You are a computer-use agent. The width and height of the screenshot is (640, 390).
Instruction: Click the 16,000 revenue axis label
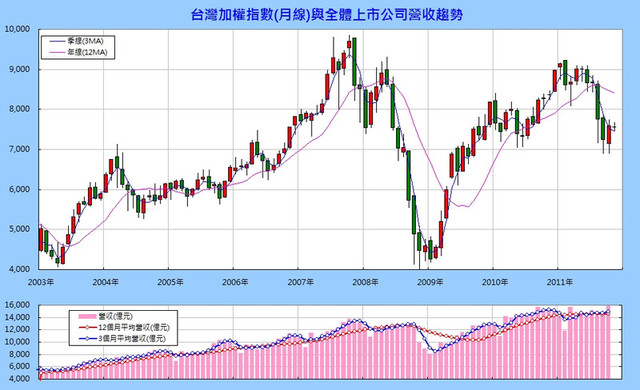click(17, 305)
